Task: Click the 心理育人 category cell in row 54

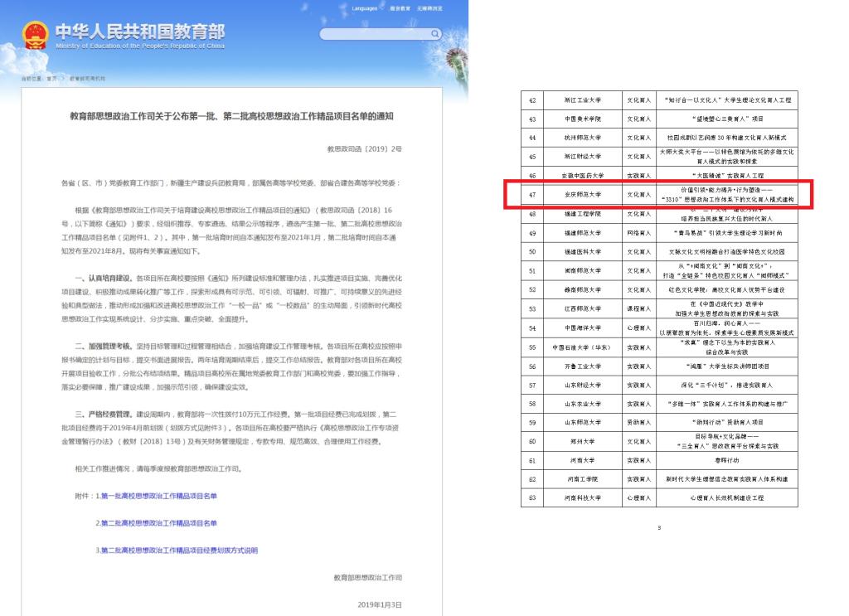Action: click(639, 328)
